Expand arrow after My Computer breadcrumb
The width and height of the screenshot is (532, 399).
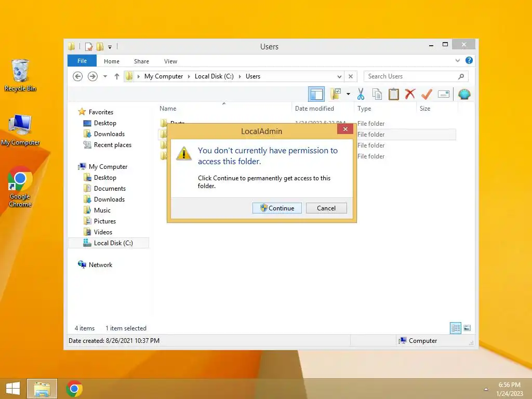click(x=189, y=76)
